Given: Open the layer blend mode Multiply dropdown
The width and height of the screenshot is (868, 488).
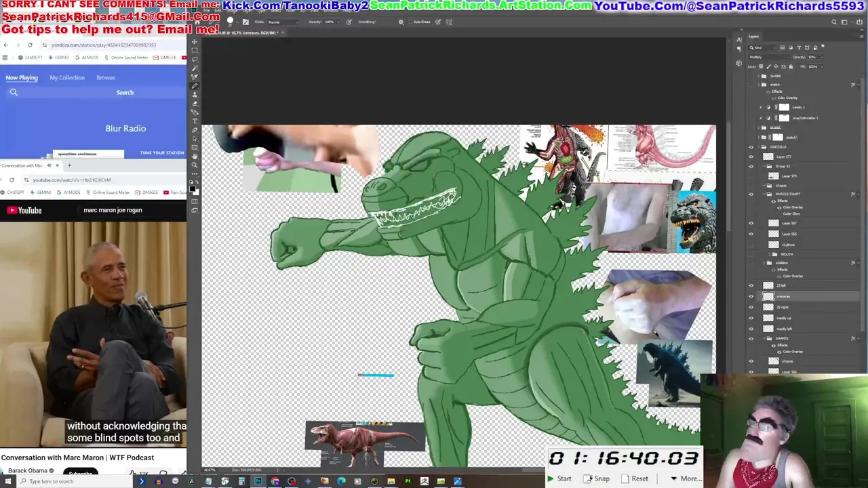Looking at the screenshot, I should [x=769, y=57].
